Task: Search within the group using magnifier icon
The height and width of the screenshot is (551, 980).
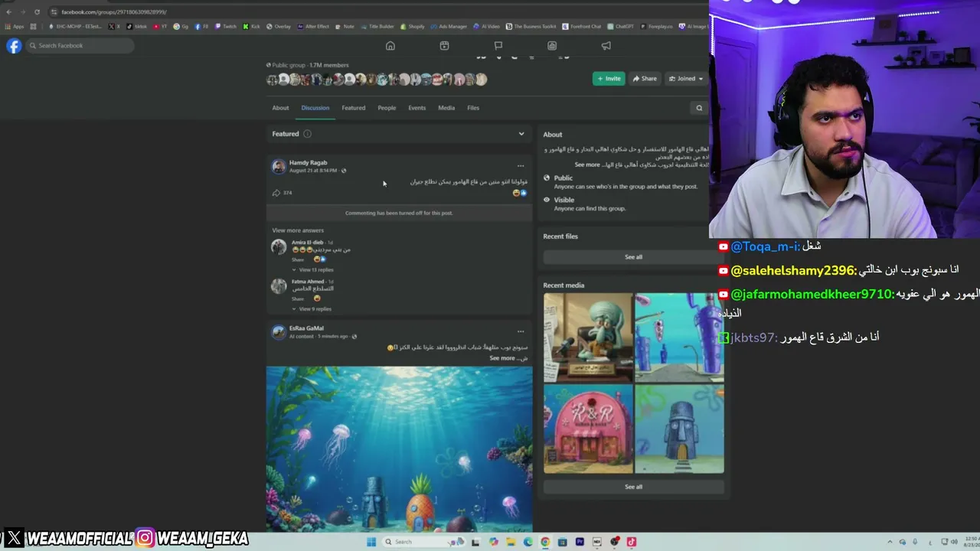Action: 699,108
